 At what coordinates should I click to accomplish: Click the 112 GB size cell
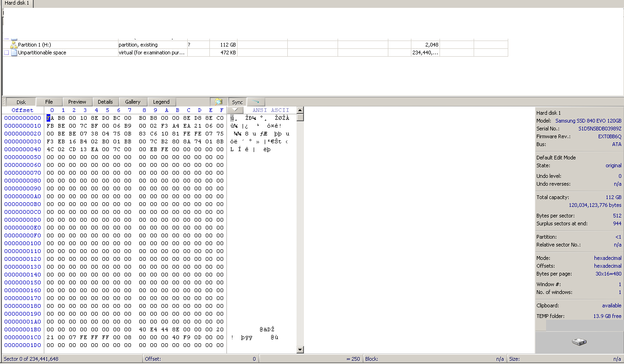coord(228,45)
